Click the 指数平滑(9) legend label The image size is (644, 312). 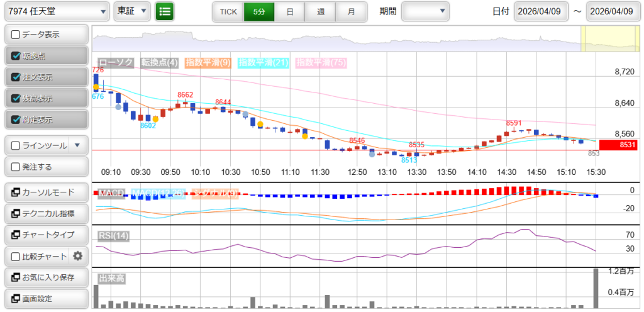click(x=208, y=62)
